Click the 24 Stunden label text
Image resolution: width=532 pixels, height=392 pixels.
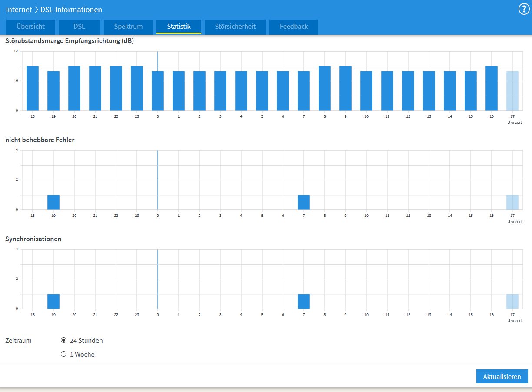(x=86, y=341)
